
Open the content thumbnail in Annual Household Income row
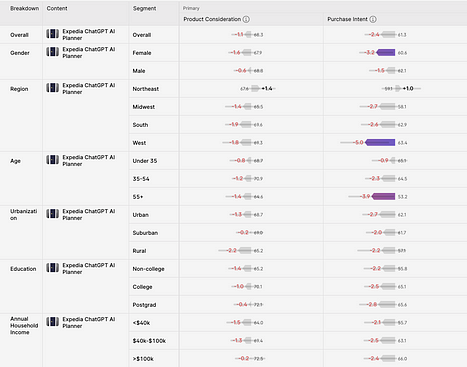point(53,322)
